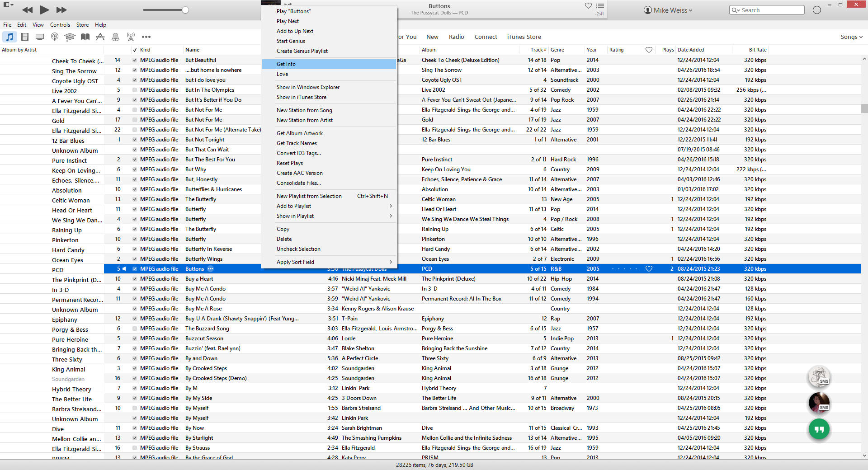Click the heart icon in the PCD row
Viewport: 868px width, 470px height.
(649, 269)
